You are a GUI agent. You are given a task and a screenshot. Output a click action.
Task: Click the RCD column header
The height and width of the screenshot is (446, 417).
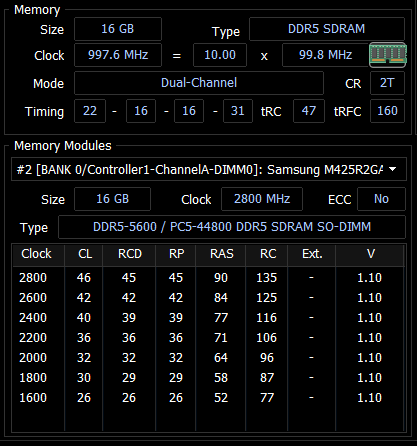pyautogui.click(x=129, y=254)
